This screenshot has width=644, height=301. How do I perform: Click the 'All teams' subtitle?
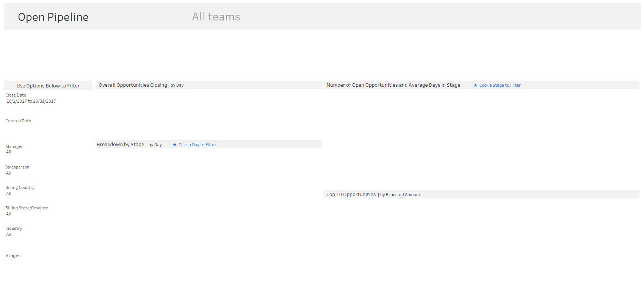(216, 17)
